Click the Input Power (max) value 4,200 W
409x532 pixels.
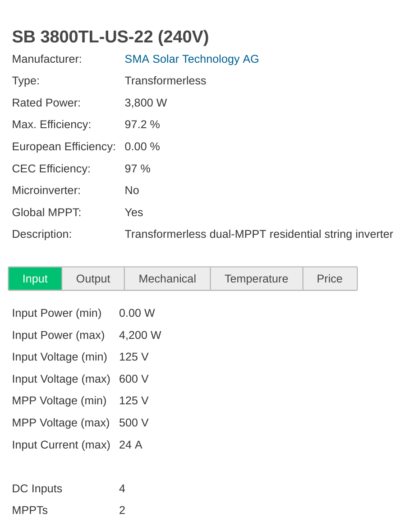click(x=140, y=335)
